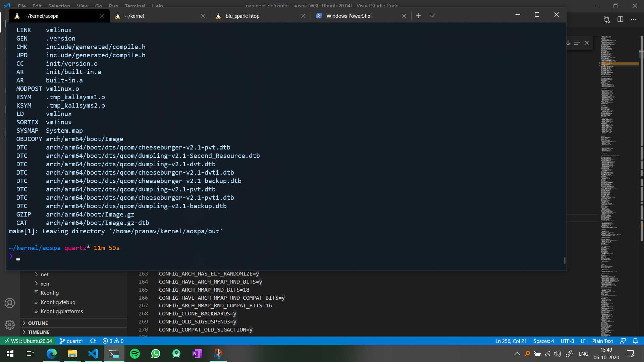Open the Manage gear icon

[10, 324]
